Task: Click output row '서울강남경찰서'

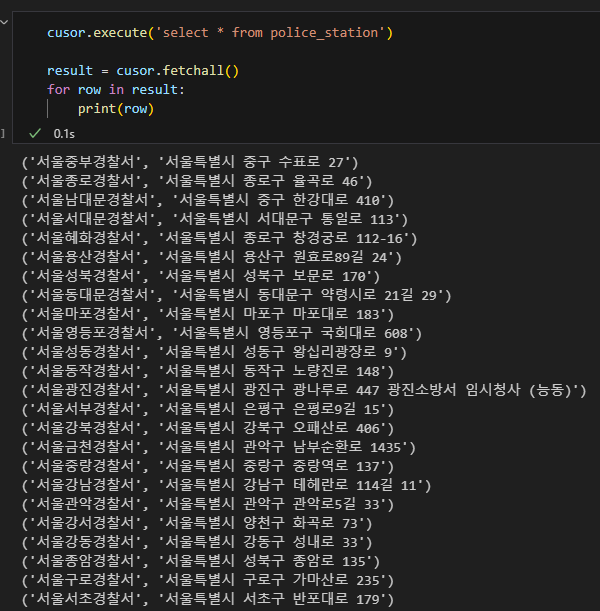Action: (x=227, y=486)
